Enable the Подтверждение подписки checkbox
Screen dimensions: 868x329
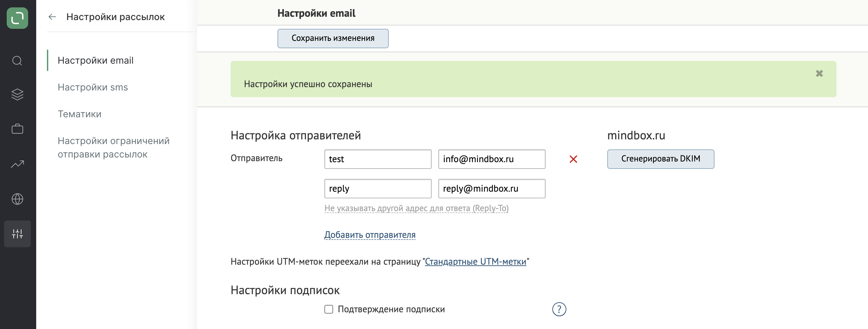point(328,309)
